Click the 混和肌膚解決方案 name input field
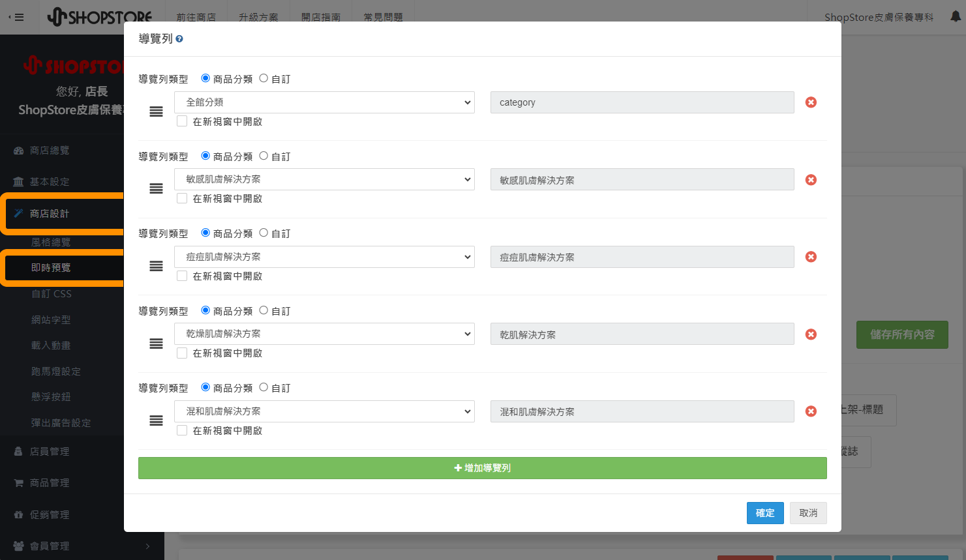 (642, 411)
